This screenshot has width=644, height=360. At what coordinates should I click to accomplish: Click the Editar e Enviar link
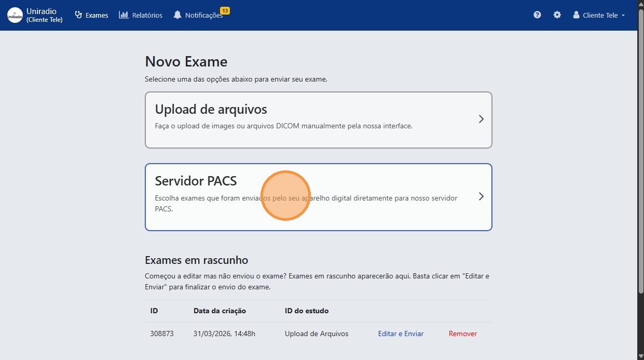tap(401, 334)
